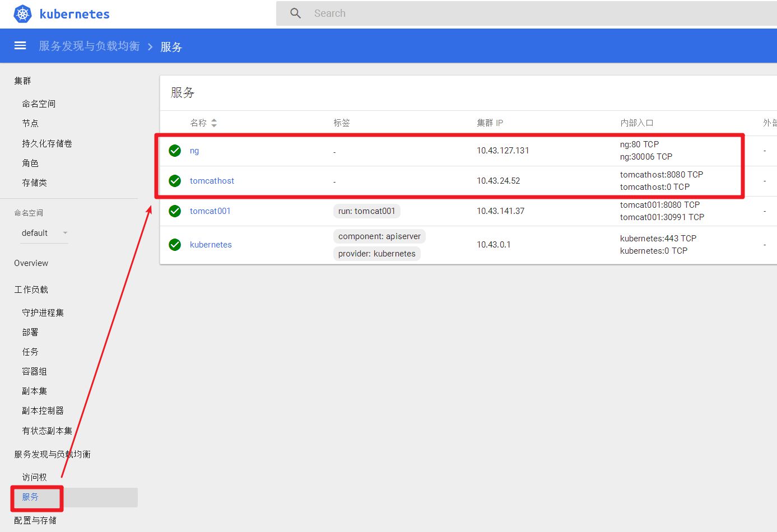Open 任务 in sidebar
777x532 pixels.
tap(30, 352)
